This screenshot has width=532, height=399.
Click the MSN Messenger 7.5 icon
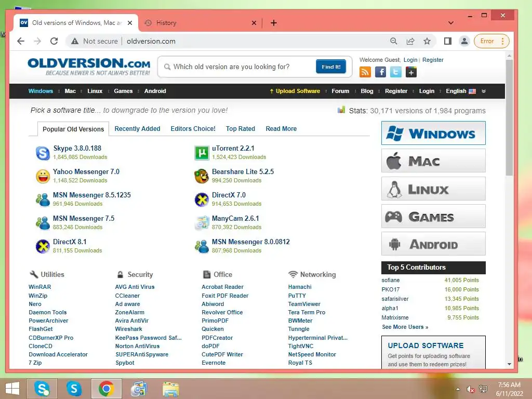43,223
